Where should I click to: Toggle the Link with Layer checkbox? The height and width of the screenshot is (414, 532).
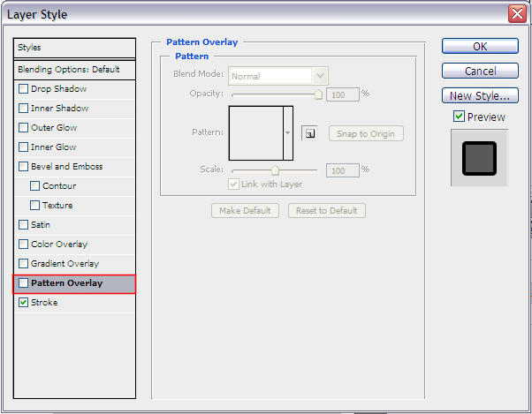(234, 184)
